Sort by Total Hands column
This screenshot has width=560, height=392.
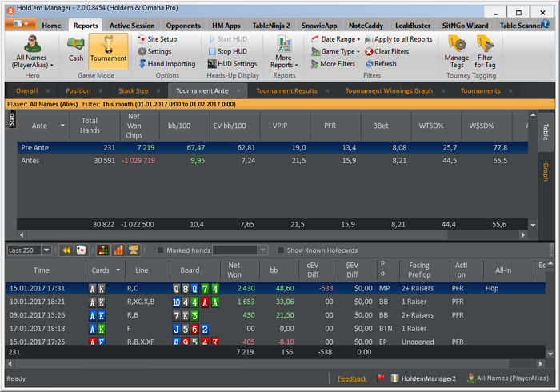pyautogui.click(x=90, y=126)
